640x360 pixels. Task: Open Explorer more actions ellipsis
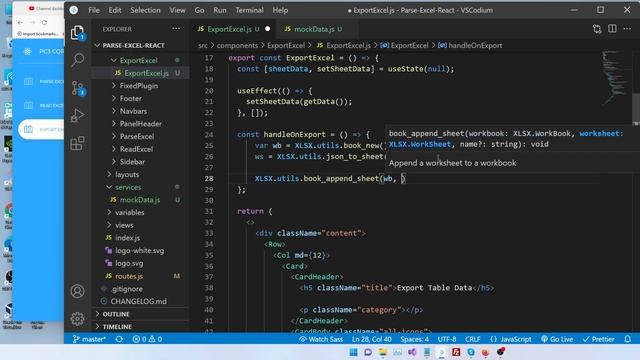176,29
